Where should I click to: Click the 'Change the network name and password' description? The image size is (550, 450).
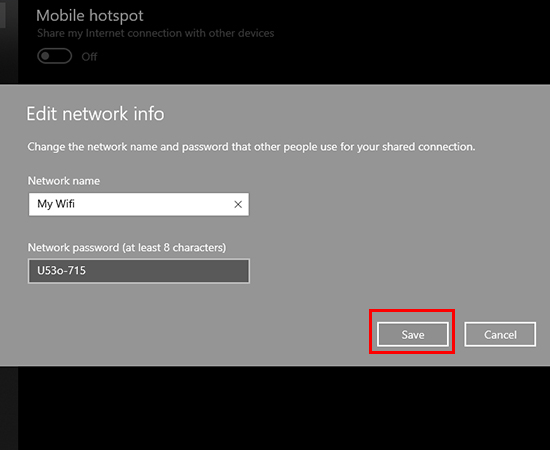(x=251, y=147)
